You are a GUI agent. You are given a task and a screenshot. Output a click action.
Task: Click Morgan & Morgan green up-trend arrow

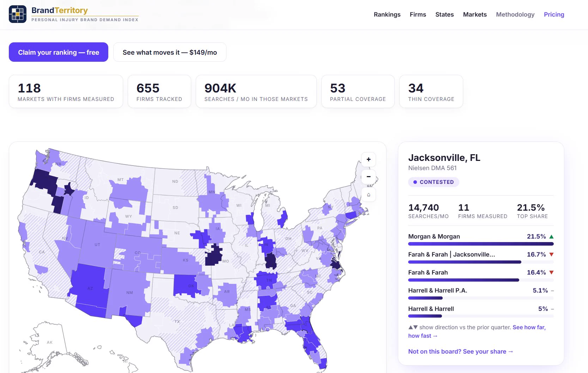[551, 236]
